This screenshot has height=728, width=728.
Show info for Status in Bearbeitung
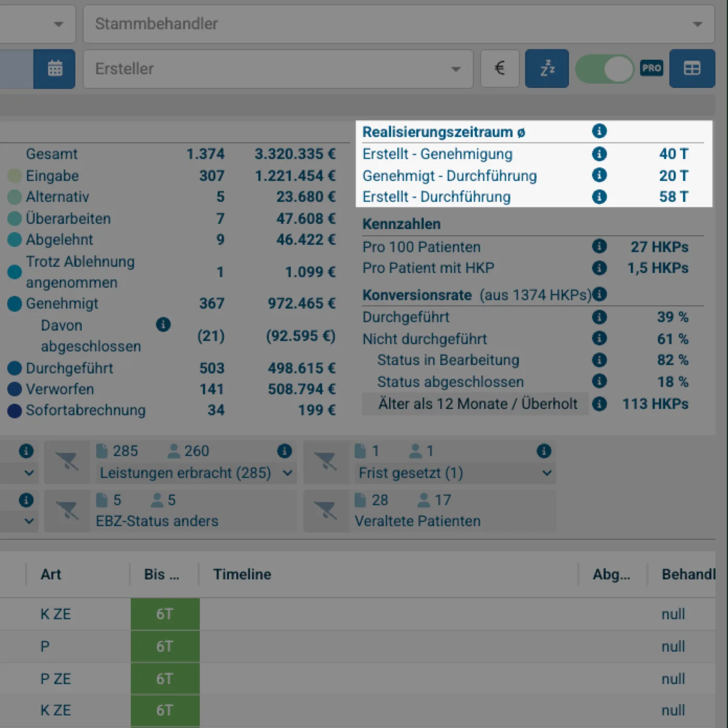(599, 360)
